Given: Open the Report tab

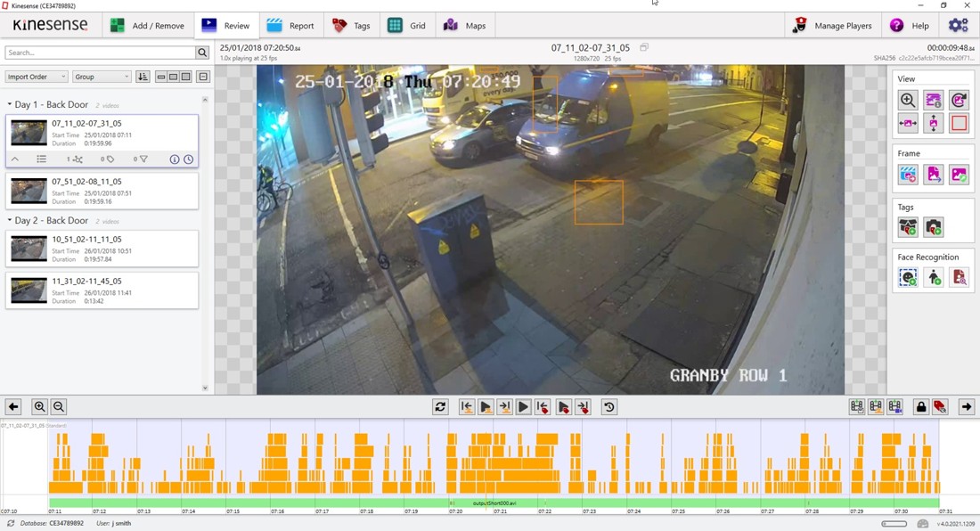Looking at the screenshot, I should click(x=290, y=26).
